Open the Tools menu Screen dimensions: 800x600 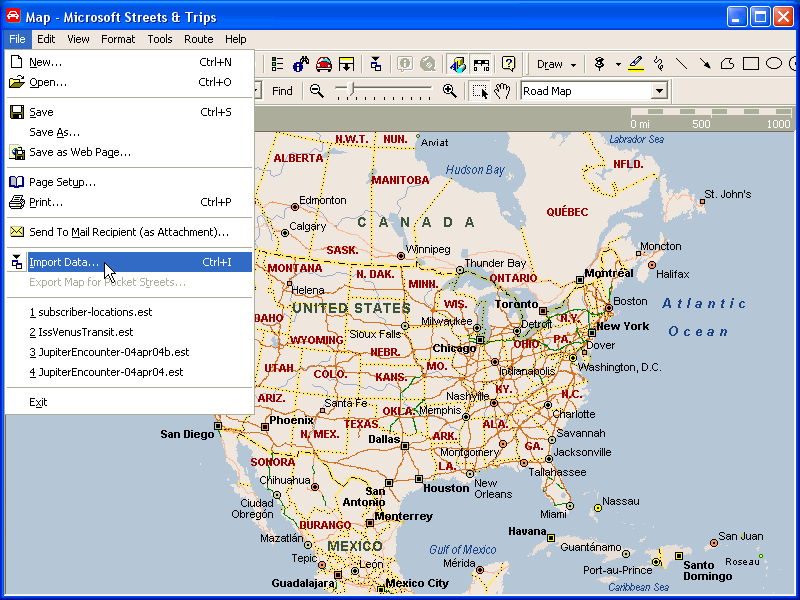[x=160, y=39]
